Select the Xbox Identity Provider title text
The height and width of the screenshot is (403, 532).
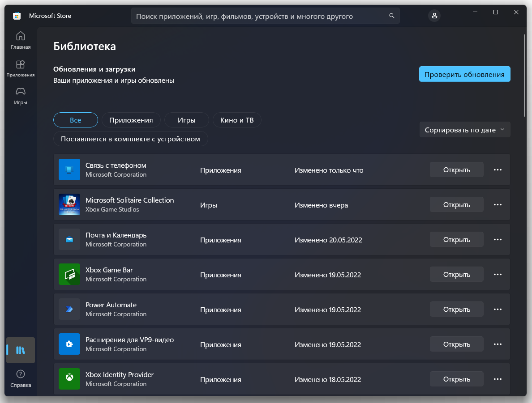(120, 375)
